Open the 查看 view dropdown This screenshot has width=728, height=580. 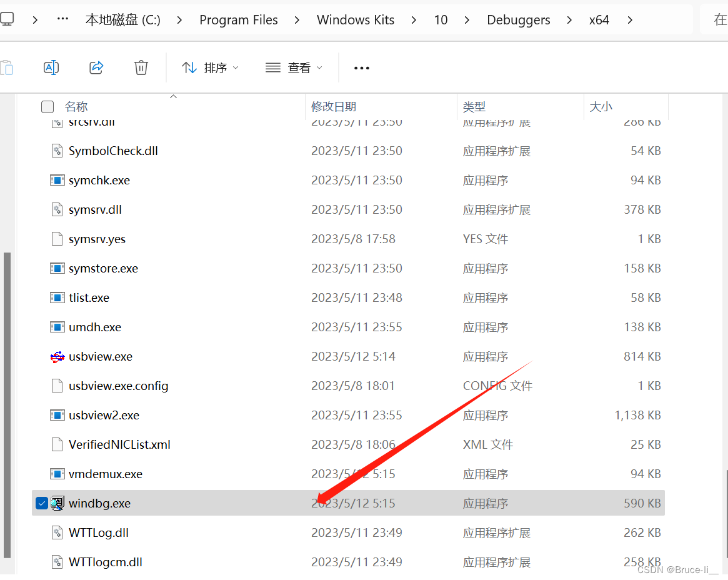click(294, 67)
